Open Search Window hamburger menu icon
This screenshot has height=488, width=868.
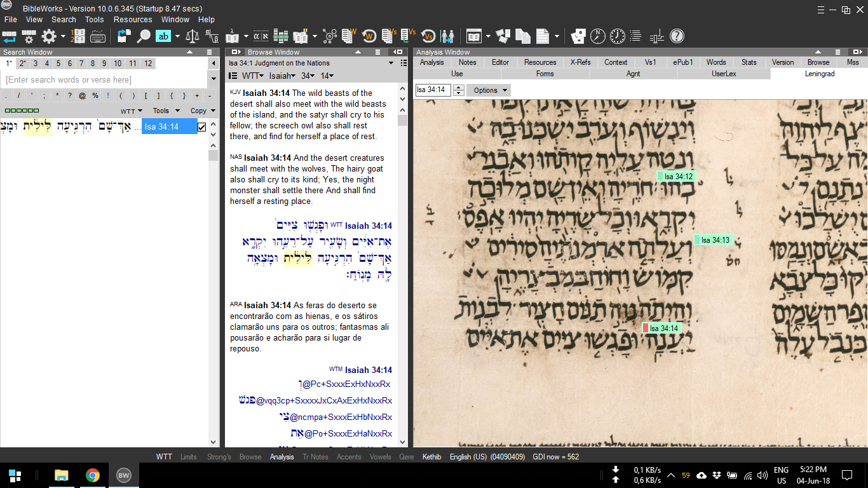coord(210,52)
